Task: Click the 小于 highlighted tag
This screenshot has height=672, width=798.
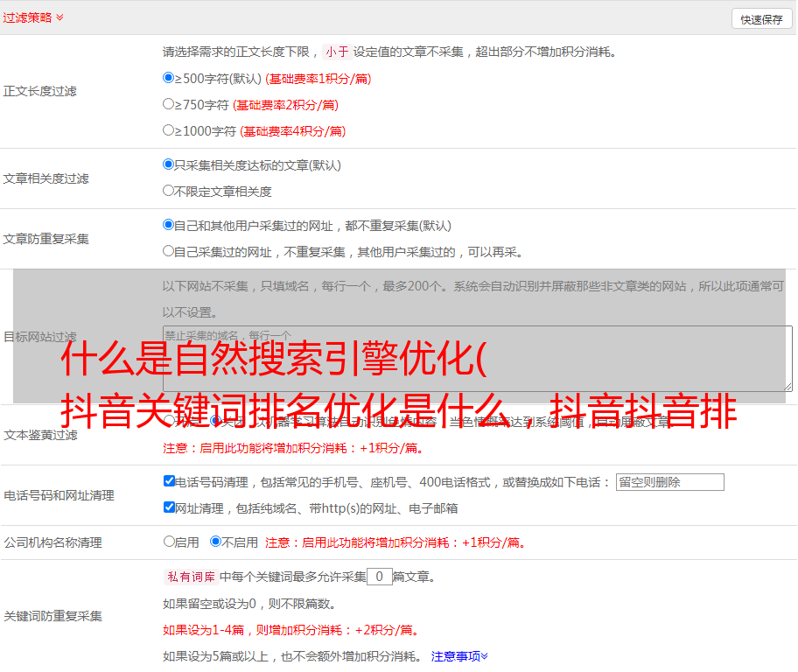Action: point(338,52)
